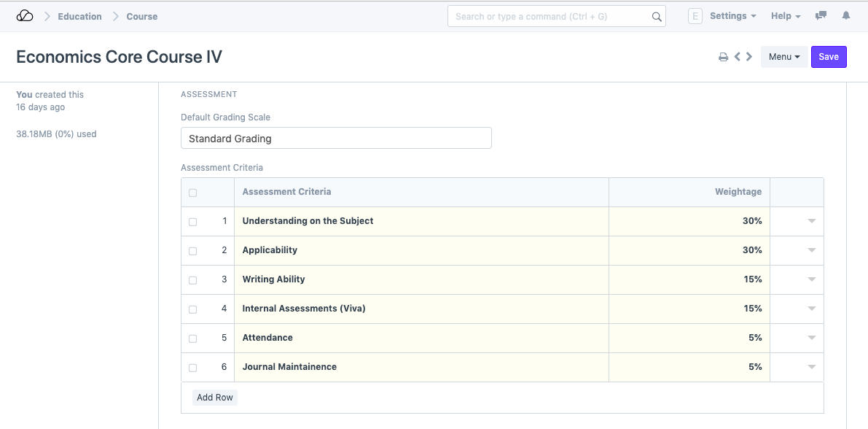Tick the Attendance row checkbox
This screenshot has width=868, height=429.
point(192,339)
